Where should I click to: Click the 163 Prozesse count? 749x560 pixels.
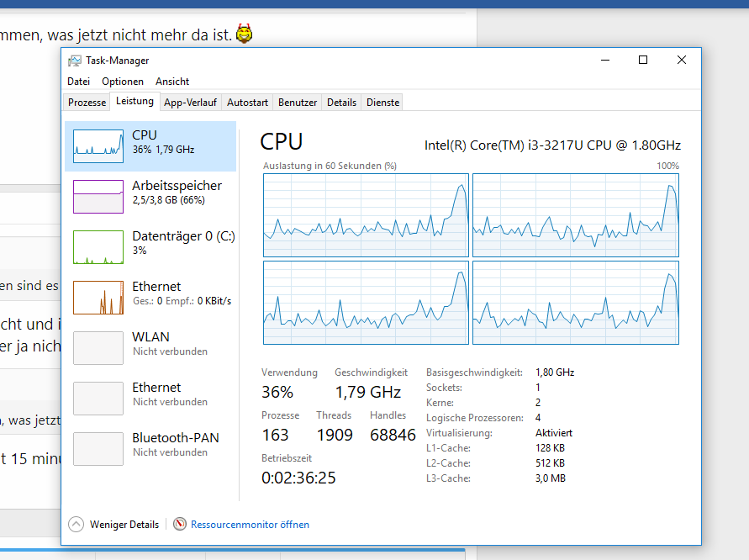click(275, 436)
